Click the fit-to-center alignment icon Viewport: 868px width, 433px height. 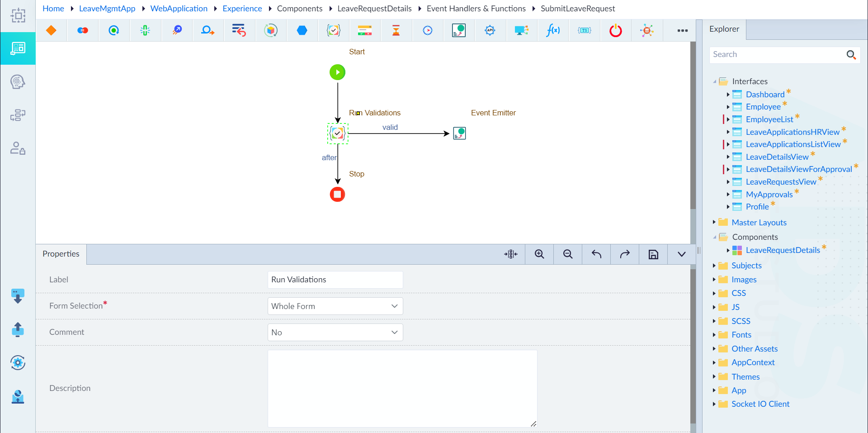tap(511, 254)
